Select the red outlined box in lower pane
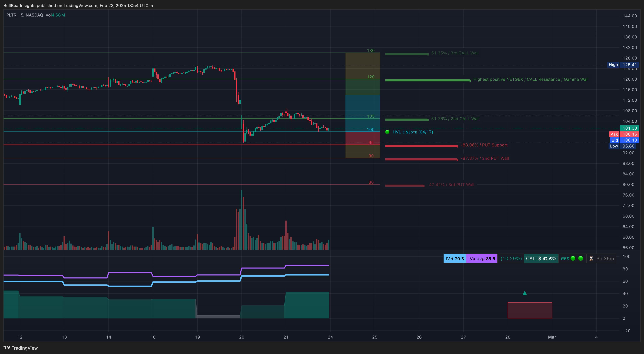644x354 pixels. [x=530, y=310]
